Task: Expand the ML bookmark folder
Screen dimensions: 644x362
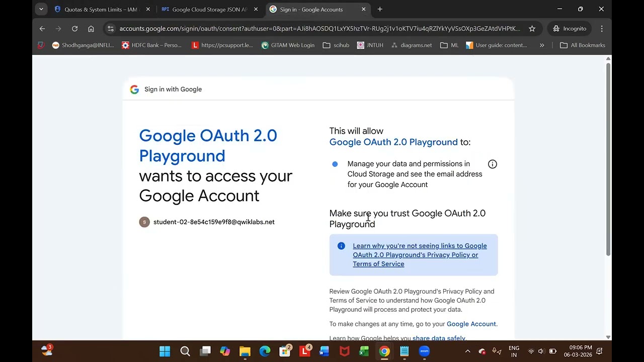Action: pos(449,45)
